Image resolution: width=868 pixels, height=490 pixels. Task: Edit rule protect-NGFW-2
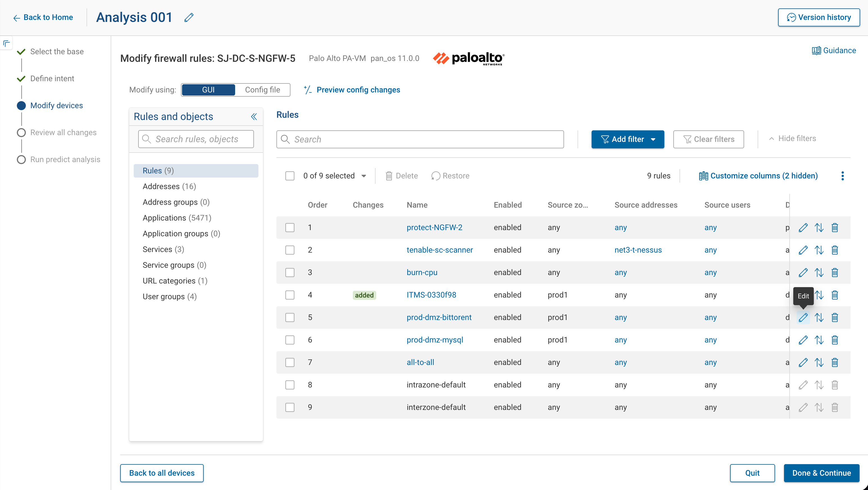803,228
